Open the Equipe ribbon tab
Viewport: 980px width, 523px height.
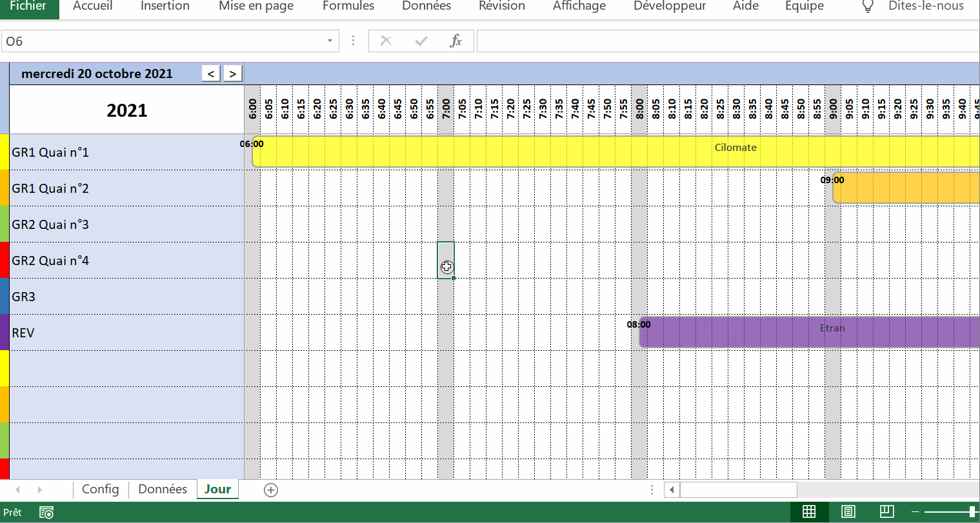pyautogui.click(x=805, y=6)
